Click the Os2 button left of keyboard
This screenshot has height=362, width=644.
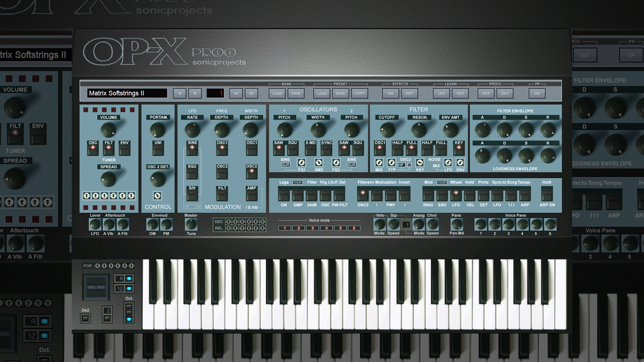click(86, 318)
